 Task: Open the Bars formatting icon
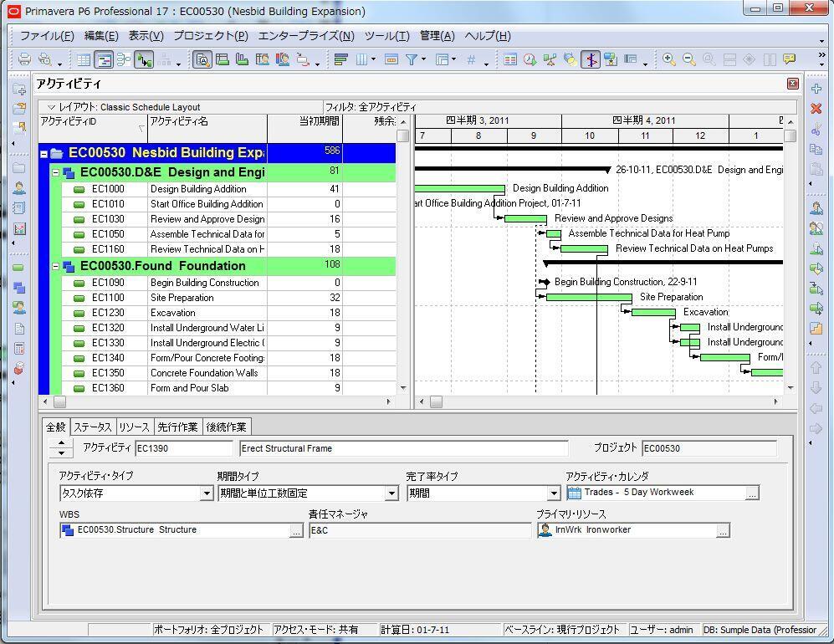pos(341,59)
